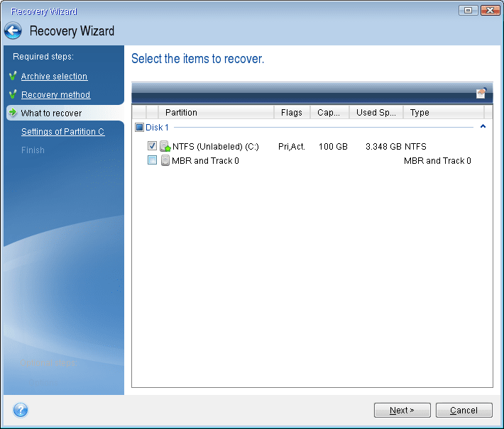
Task: Select the Type column header
Action: 444,113
